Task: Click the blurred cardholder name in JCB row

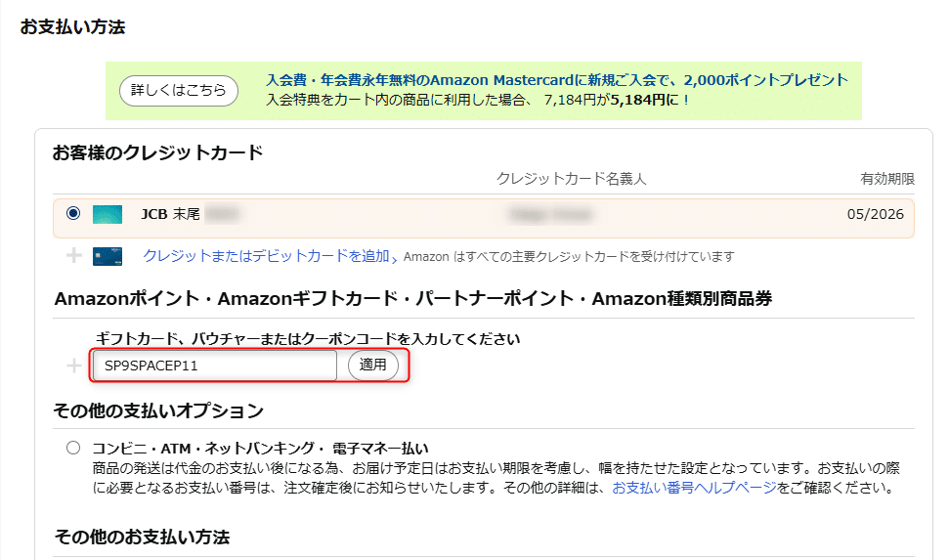Action: pos(549,214)
